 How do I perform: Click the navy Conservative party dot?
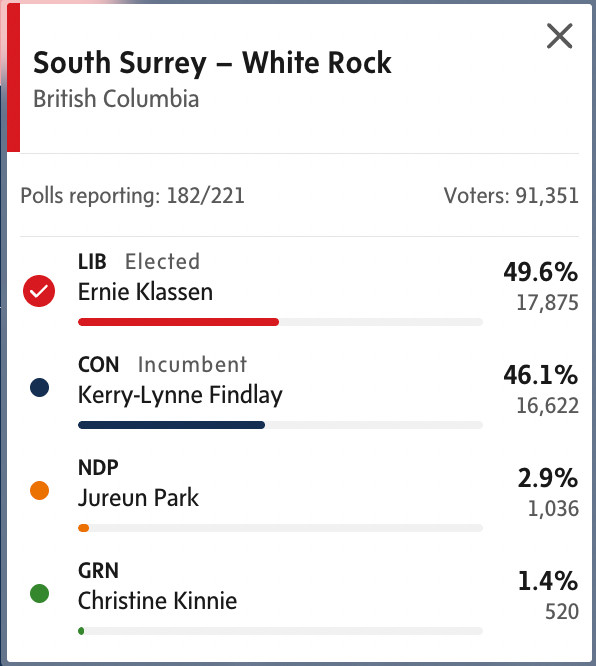pos(40,387)
